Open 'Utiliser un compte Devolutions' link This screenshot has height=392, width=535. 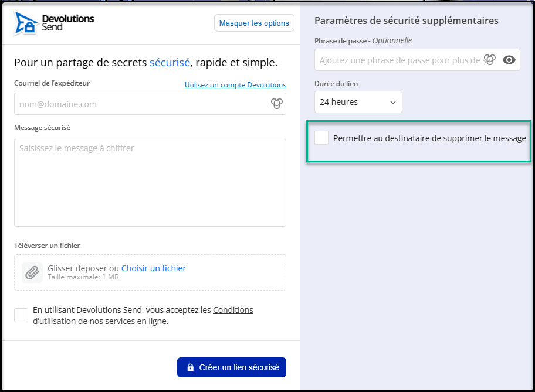(235, 84)
